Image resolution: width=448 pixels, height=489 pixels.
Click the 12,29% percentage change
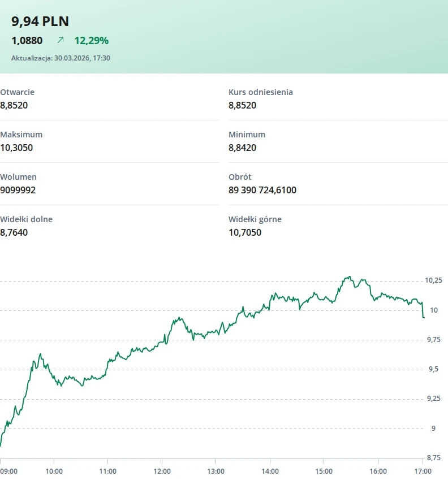point(91,41)
